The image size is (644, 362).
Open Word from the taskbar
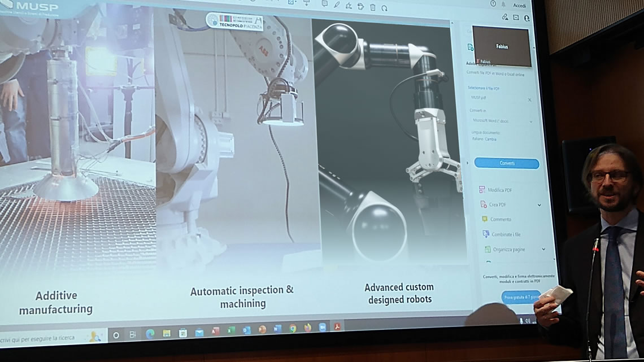click(x=277, y=328)
